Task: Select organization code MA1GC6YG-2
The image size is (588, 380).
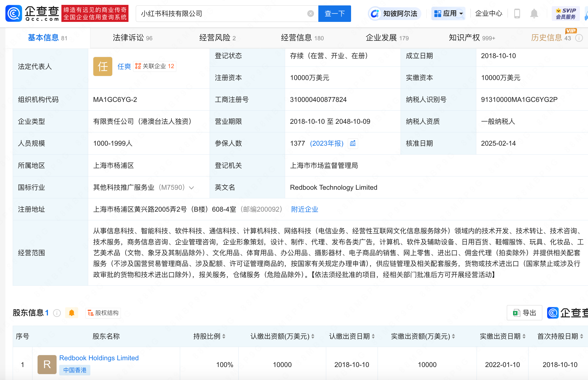Action: pos(115,100)
